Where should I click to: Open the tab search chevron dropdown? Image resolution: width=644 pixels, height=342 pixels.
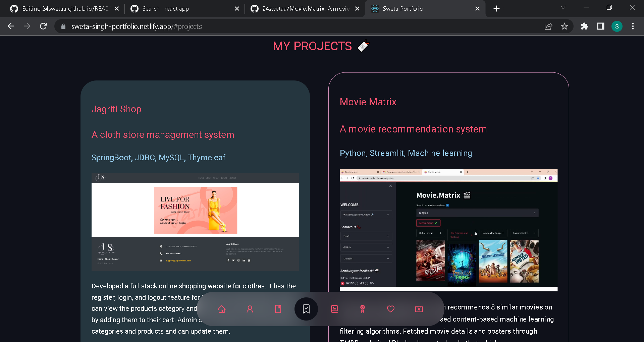click(x=563, y=7)
